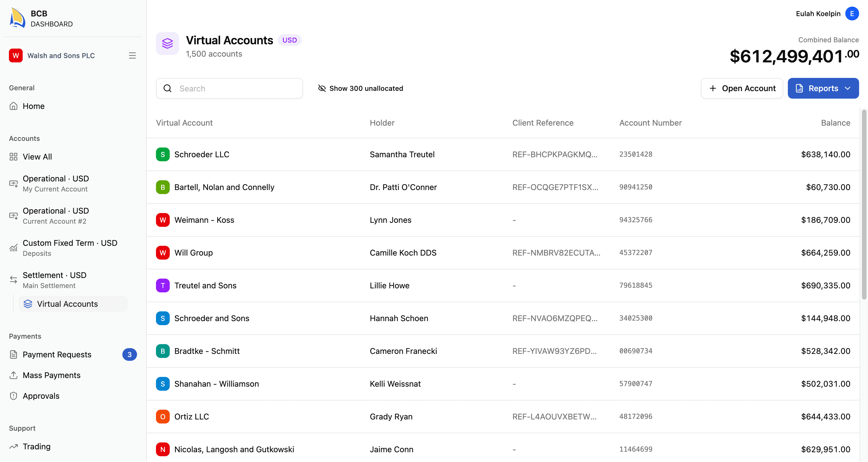The height and width of the screenshot is (462, 868).
Task: Focus the Search input field
Action: point(229,88)
